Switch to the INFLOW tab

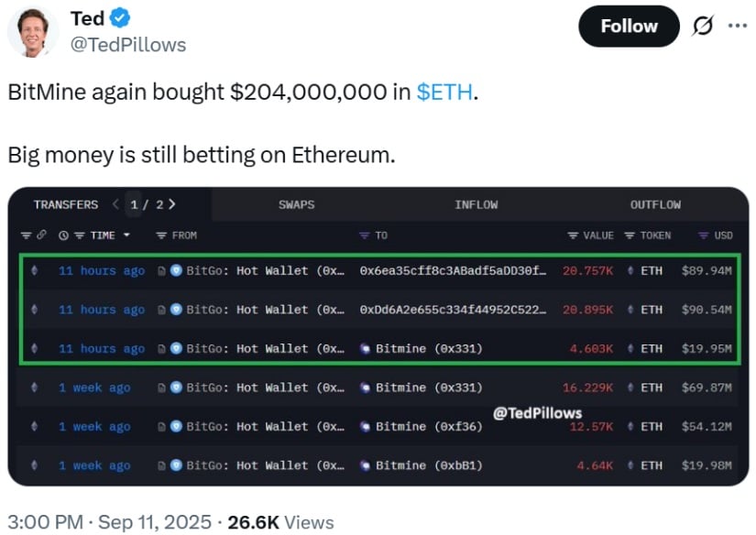[x=477, y=205]
